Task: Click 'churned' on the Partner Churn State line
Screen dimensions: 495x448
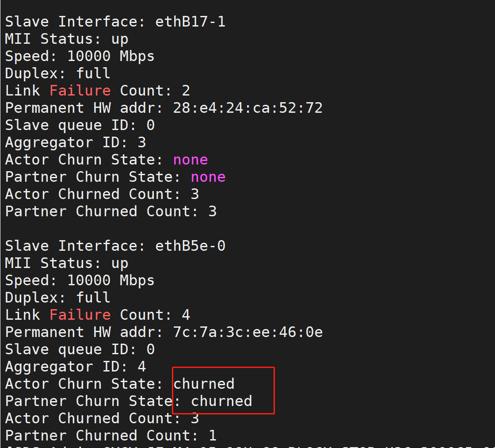Action: [x=221, y=401]
